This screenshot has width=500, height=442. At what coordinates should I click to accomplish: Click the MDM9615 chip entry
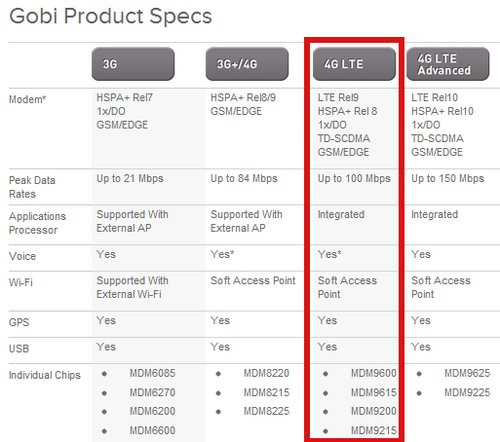coord(374,393)
